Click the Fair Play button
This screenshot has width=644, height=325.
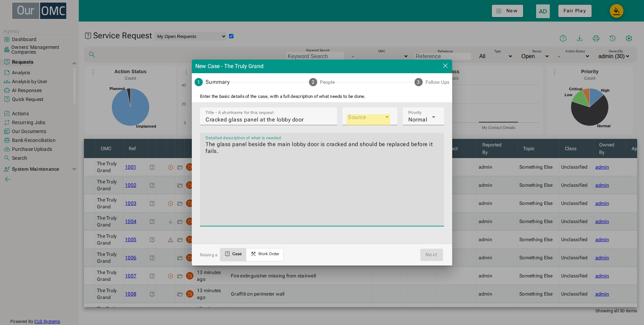pos(575,11)
